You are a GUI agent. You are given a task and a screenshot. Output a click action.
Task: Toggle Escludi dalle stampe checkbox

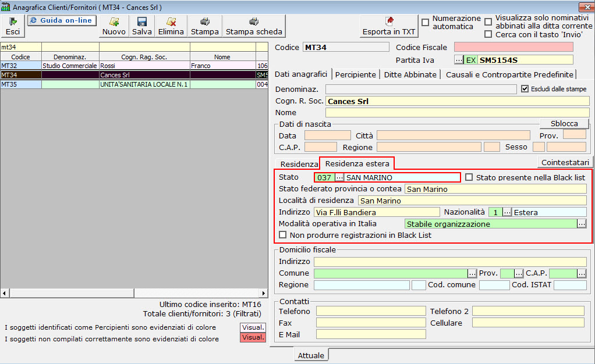525,89
